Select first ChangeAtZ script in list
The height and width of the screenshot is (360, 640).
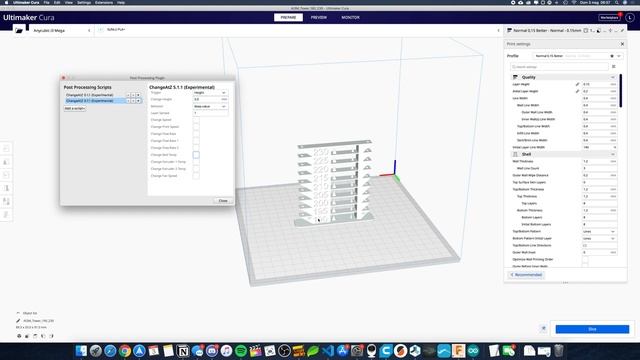pos(89,95)
